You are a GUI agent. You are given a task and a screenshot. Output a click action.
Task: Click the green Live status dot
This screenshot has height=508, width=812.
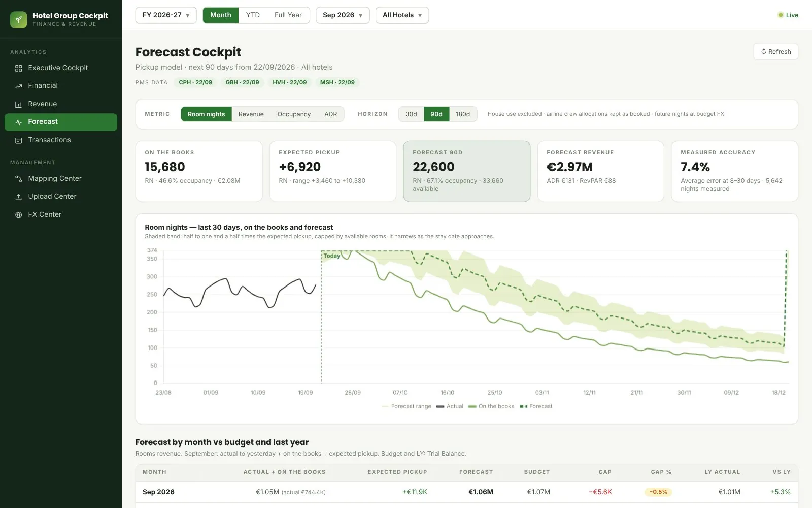point(781,15)
